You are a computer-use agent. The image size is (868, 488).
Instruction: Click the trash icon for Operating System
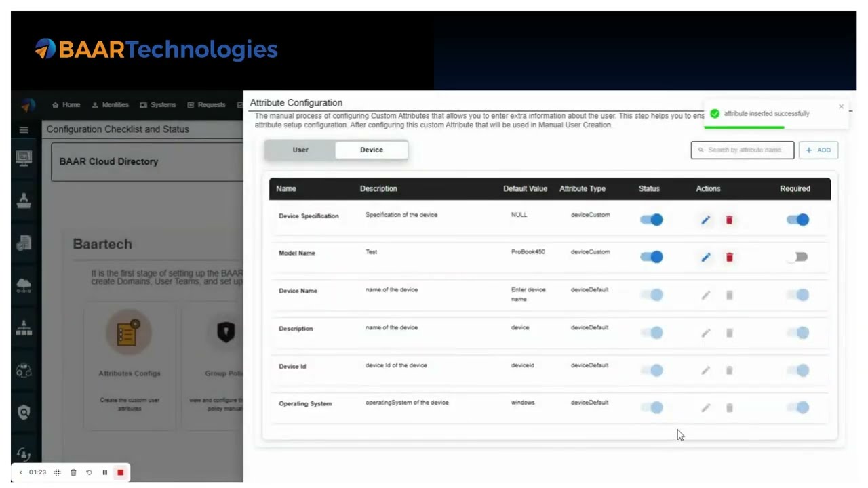pos(730,408)
